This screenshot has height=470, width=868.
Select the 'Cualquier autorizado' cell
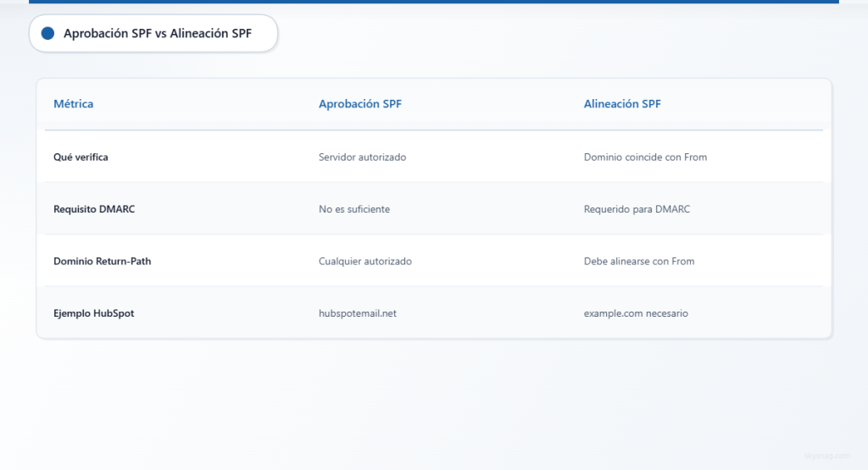[x=364, y=261]
